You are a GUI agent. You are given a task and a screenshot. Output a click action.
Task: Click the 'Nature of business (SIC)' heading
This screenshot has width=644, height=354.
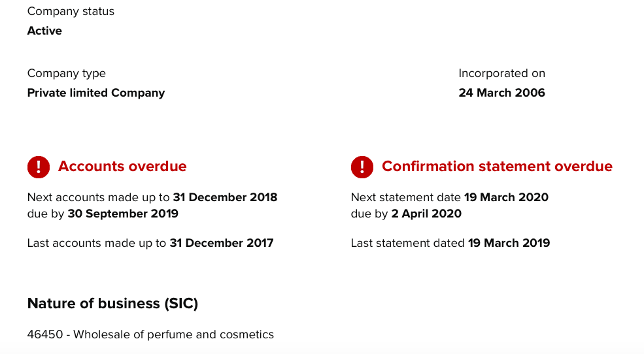pos(112,304)
